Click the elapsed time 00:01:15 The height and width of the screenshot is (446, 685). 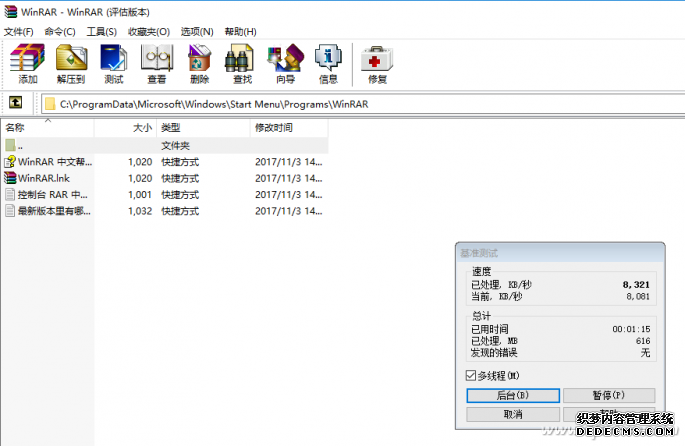click(x=631, y=329)
